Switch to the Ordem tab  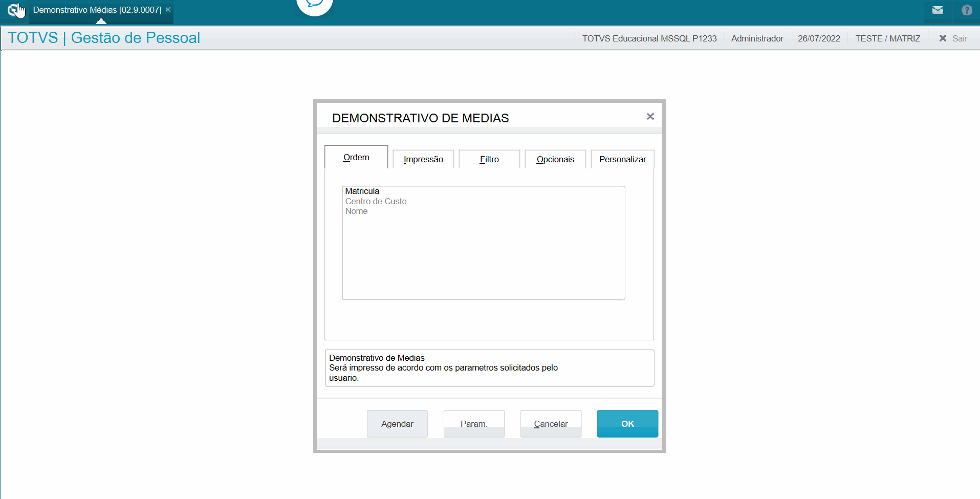(356, 157)
